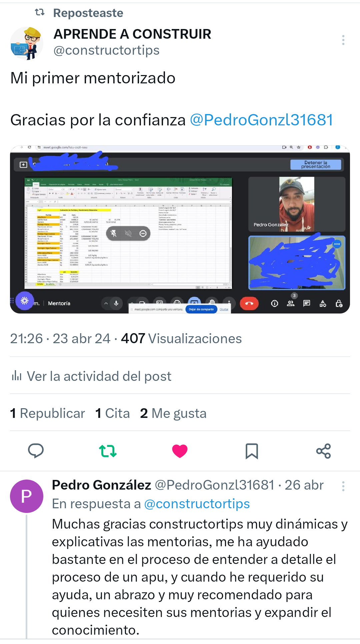Open the Google Meet screenshot image
This screenshot has width=360, height=644.
pyautogui.click(x=180, y=229)
